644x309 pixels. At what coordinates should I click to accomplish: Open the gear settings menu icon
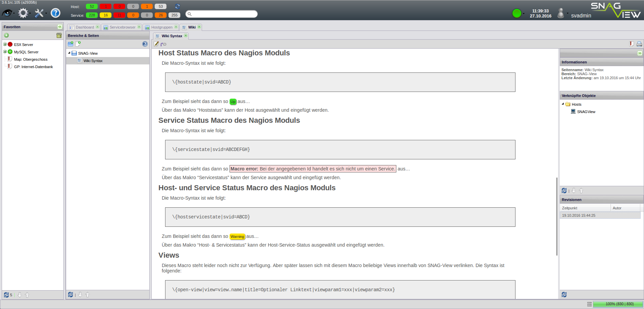tap(23, 13)
